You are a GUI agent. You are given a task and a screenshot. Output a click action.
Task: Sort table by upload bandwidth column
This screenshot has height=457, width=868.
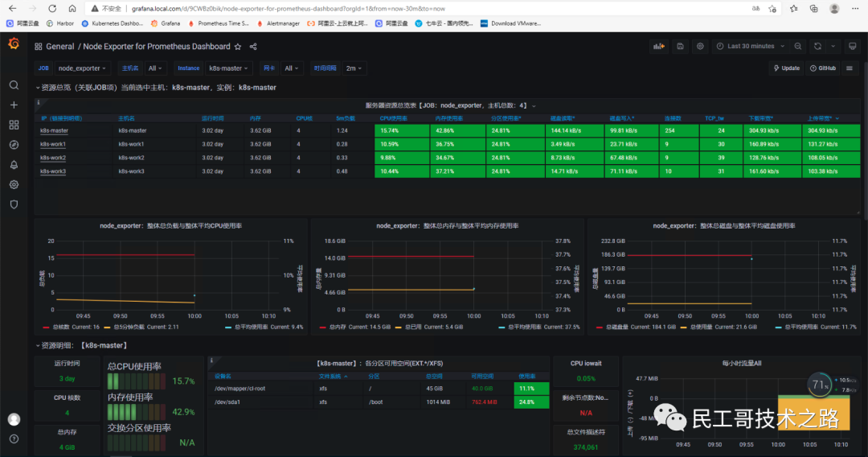pyautogui.click(x=820, y=118)
